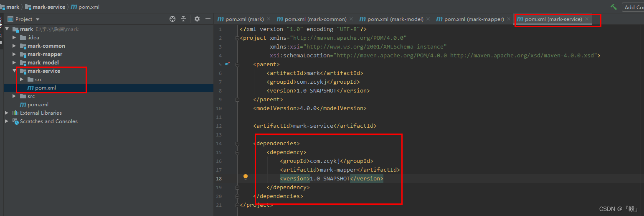Viewport: 644px width, 216px height.
Task: Close the pom.xml (mark-mapper) tab
Action: [x=508, y=19]
